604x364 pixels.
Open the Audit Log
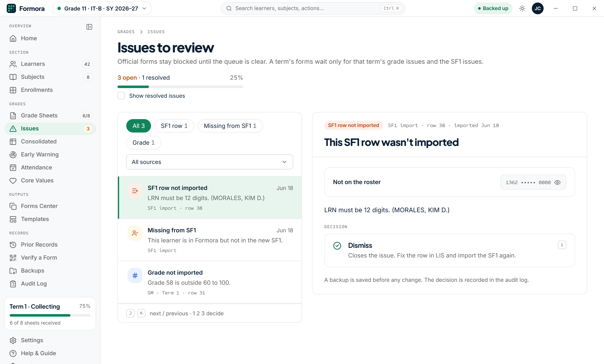click(x=50, y=284)
